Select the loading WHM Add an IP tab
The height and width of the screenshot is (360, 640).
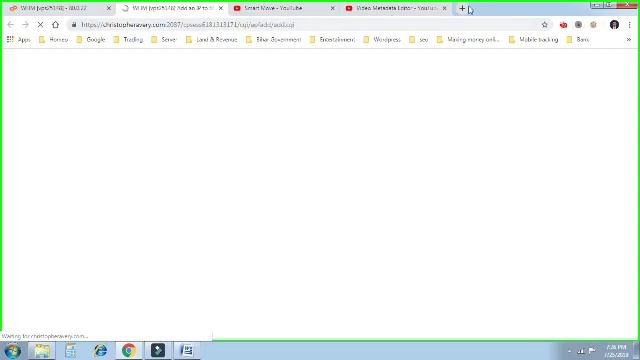(x=171, y=8)
